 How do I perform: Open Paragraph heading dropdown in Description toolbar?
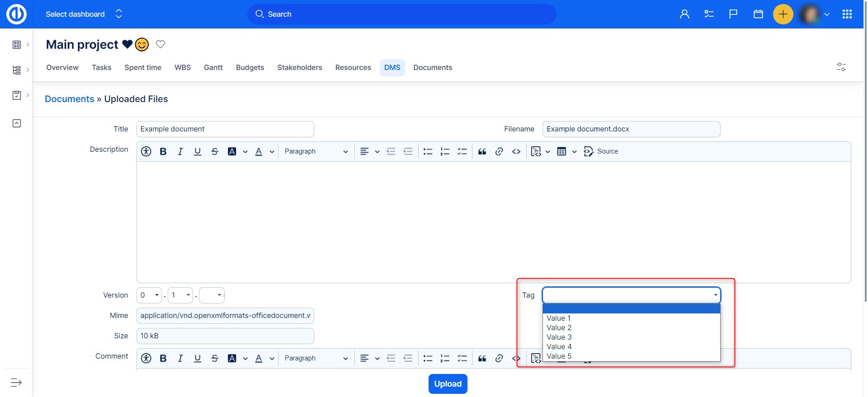316,152
